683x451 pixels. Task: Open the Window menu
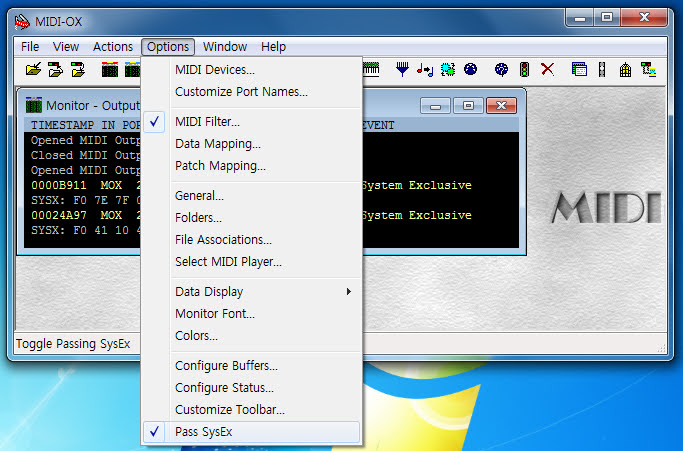pos(225,47)
